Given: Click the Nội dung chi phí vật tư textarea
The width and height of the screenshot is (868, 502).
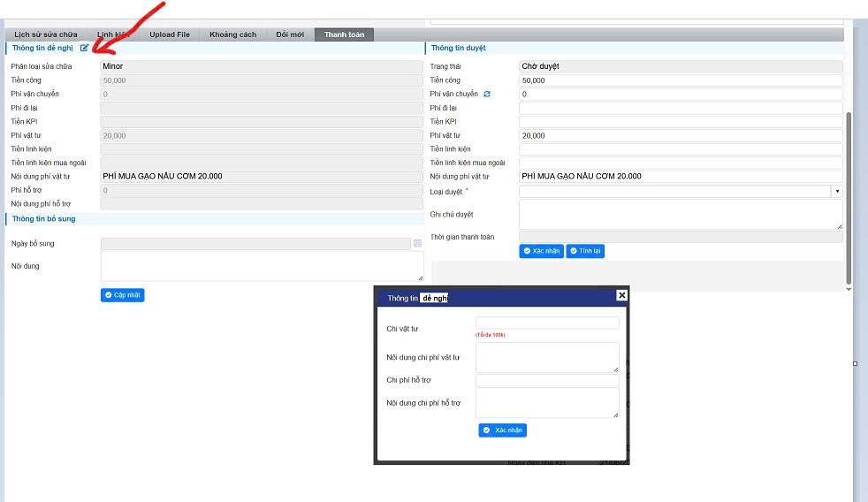Looking at the screenshot, I should tap(547, 357).
